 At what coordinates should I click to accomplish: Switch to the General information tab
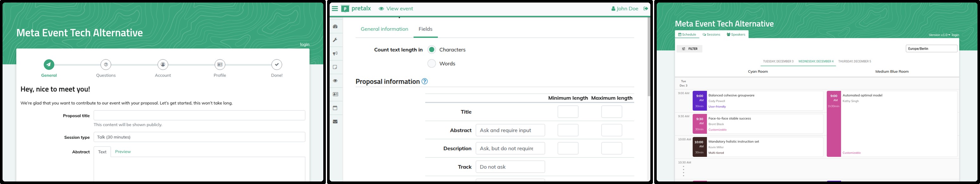(x=384, y=29)
